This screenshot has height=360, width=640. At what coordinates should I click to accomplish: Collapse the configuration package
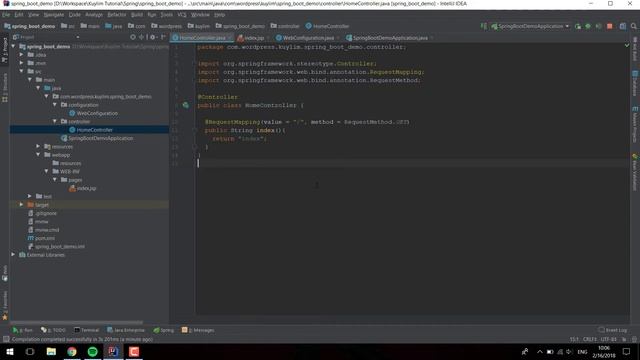tap(55, 104)
